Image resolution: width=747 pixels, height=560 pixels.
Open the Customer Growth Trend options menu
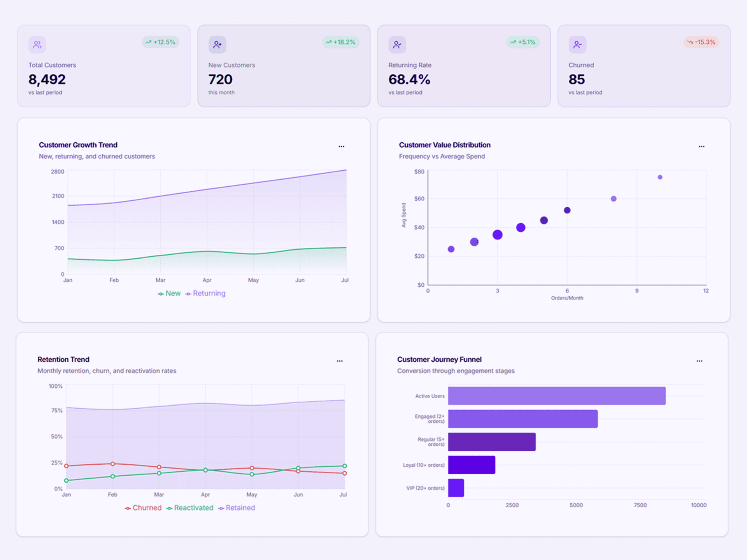coord(341,146)
